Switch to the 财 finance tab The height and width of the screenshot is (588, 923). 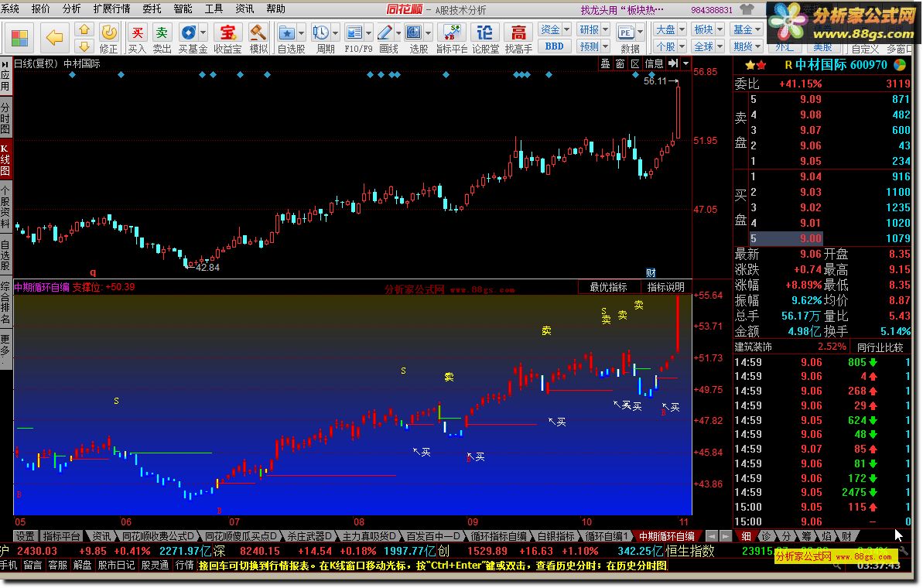(846, 536)
